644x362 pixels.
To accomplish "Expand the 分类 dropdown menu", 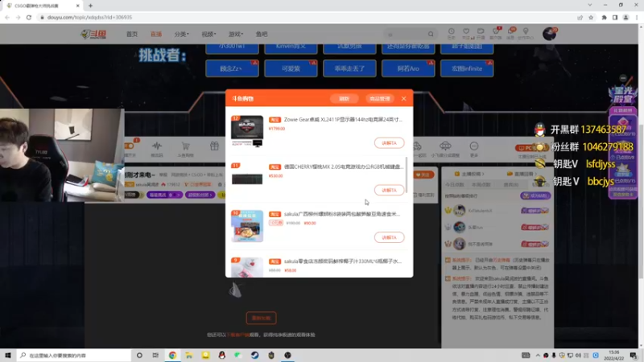I will [182, 35].
